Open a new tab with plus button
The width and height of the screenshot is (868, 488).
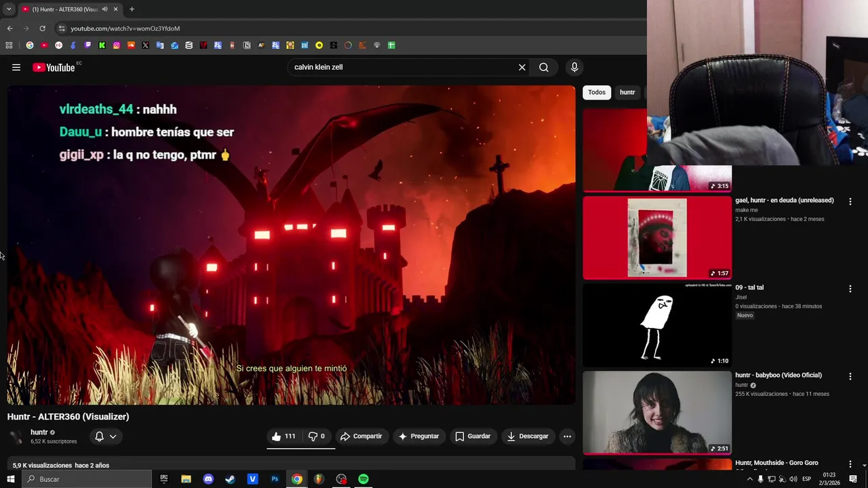pyautogui.click(x=132, y=9)
